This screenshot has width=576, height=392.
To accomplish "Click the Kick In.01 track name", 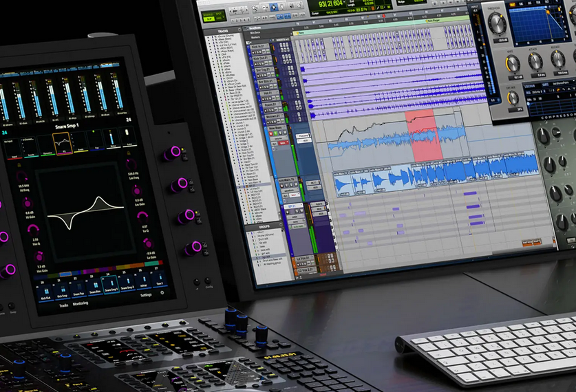I will point(259,47).
